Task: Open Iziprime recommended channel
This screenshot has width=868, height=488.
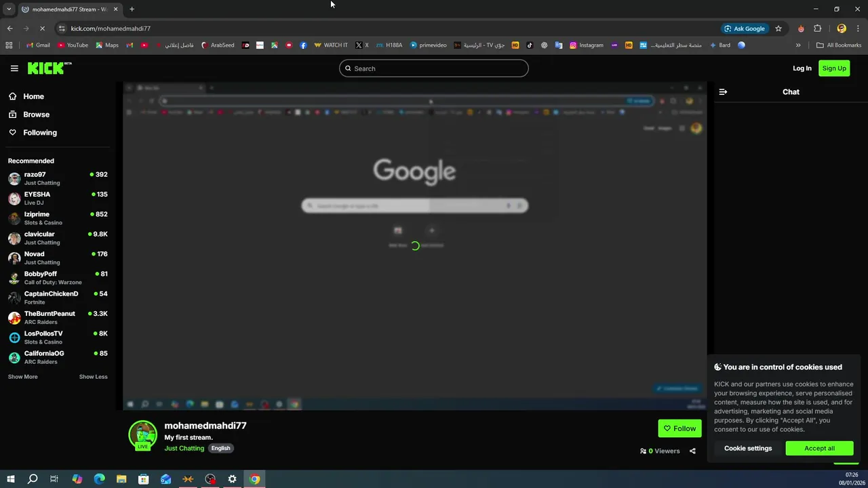Action: (58, 218)
